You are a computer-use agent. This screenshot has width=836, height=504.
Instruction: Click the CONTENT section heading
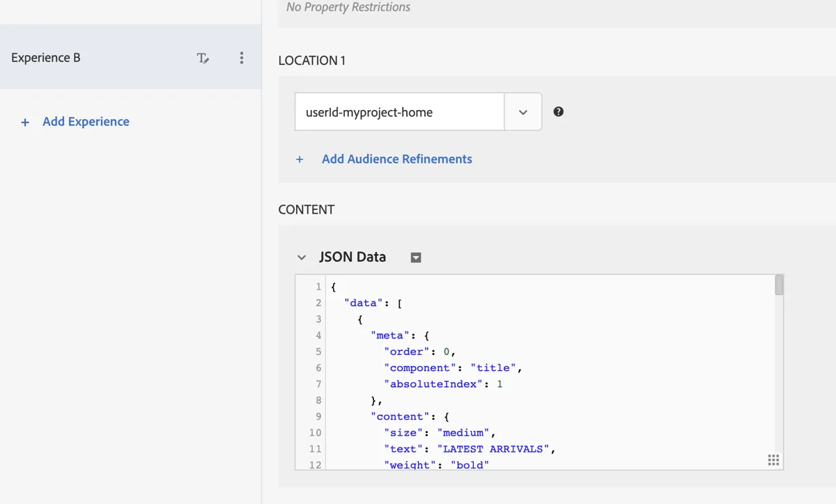(x=307, y=210)
